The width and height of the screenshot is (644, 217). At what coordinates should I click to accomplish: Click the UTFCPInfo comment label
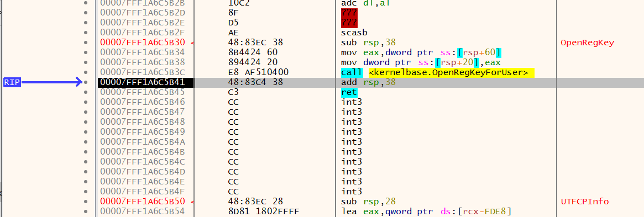585,202
